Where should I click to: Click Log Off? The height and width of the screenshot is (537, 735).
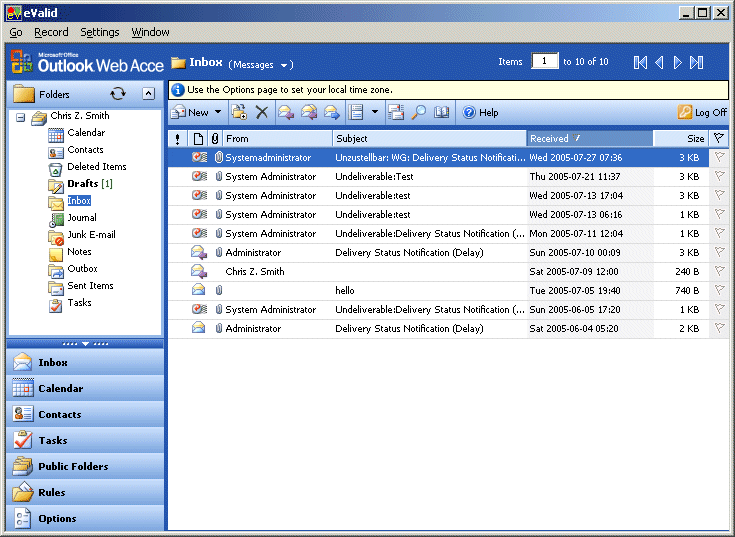[702, 112]
